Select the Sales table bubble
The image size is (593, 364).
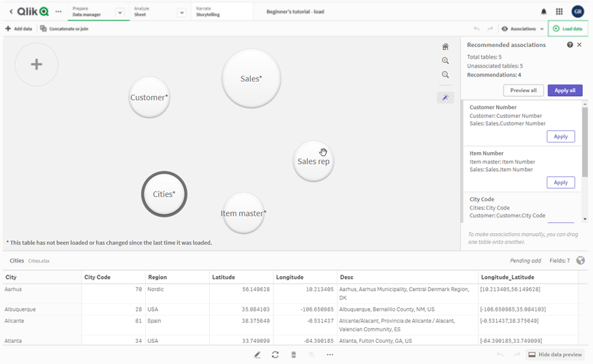point(251,78)
